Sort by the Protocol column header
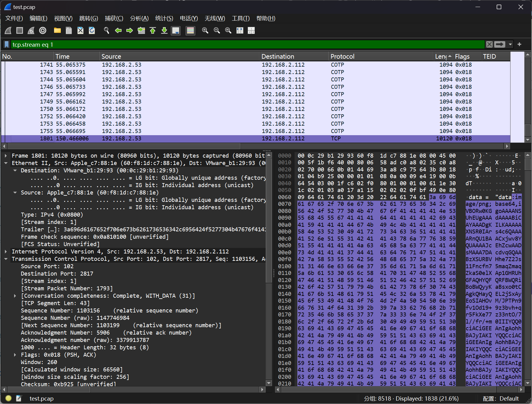 click(381, 57)
